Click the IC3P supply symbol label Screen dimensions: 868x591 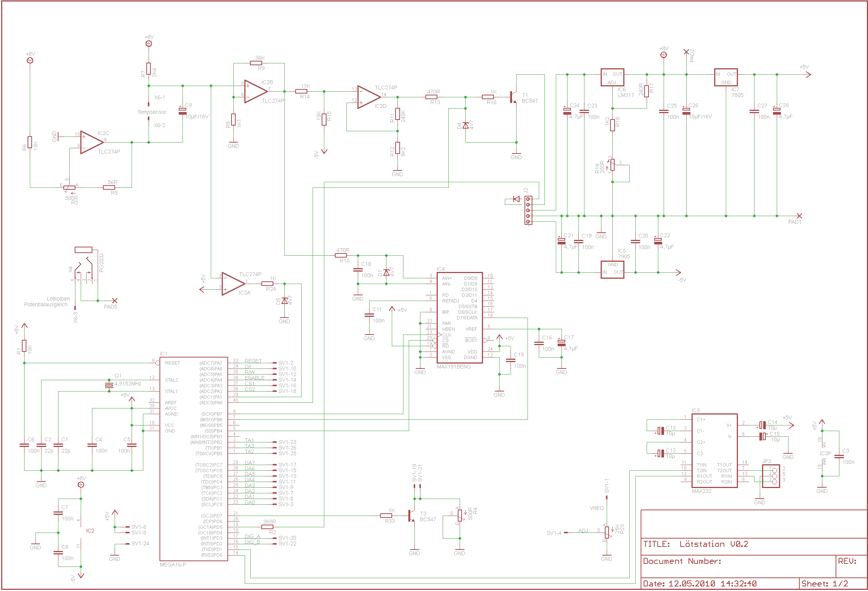(825, 453)
